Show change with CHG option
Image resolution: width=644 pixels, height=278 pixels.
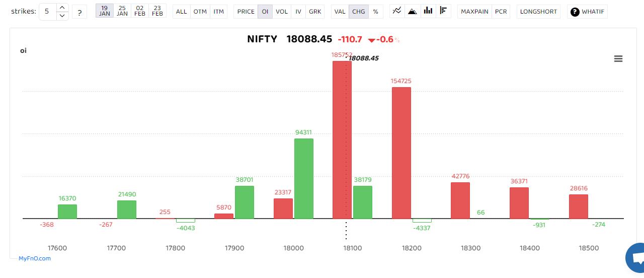click(x=359, y=12)
